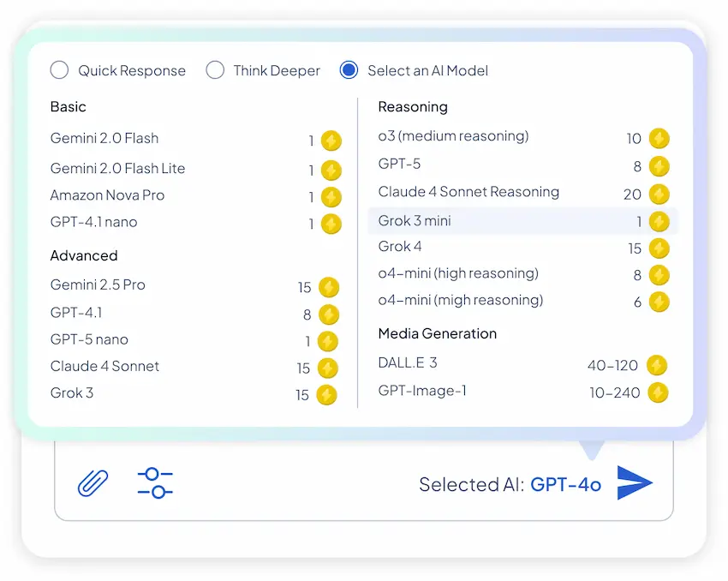
Task: Pick the highlighted Grok 3 mini model
Action: (522, 221)
